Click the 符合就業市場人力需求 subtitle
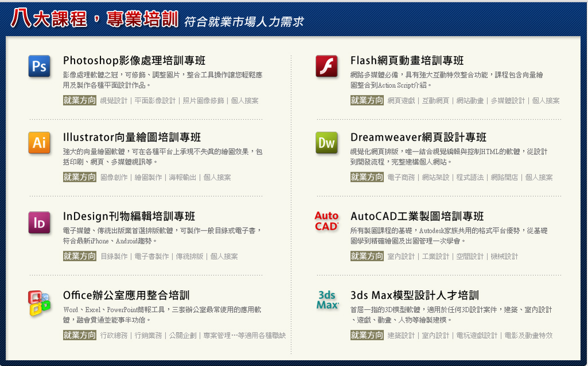Viewport: 588px width, 366px height. pos(243,22)
